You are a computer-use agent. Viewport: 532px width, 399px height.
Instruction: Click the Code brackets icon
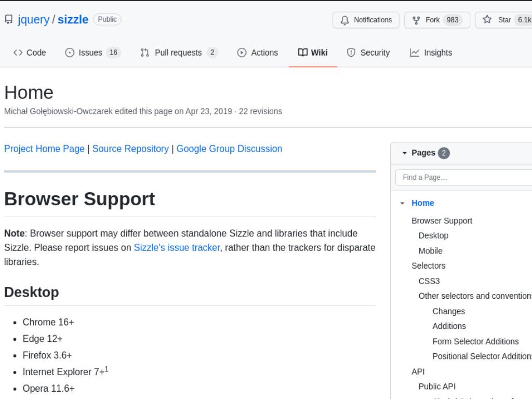tap(18, 52)
